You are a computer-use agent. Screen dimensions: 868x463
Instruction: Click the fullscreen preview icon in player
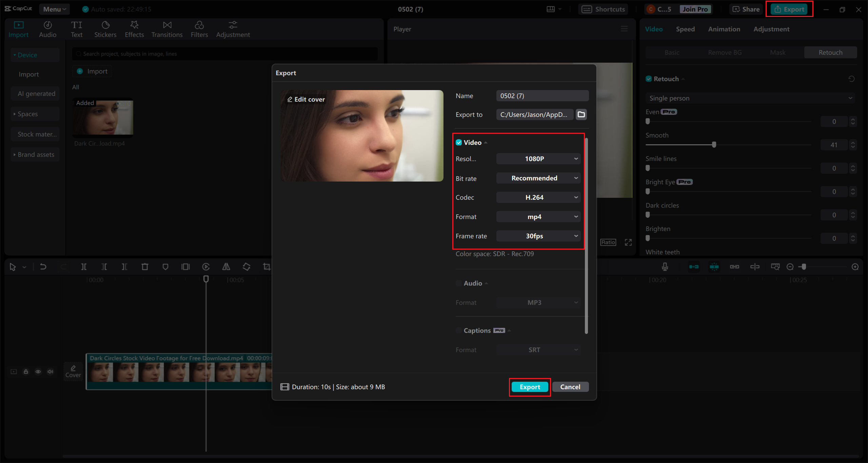click(628, 243)
